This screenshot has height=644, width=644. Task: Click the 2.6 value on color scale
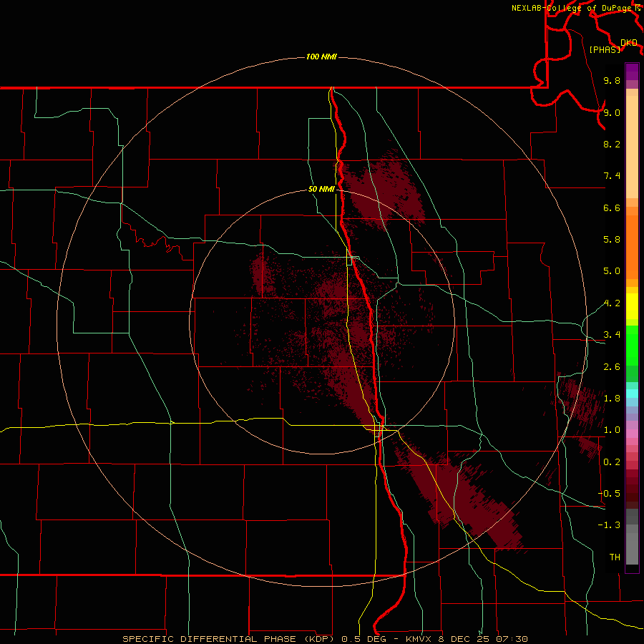[x=612, y=367]
